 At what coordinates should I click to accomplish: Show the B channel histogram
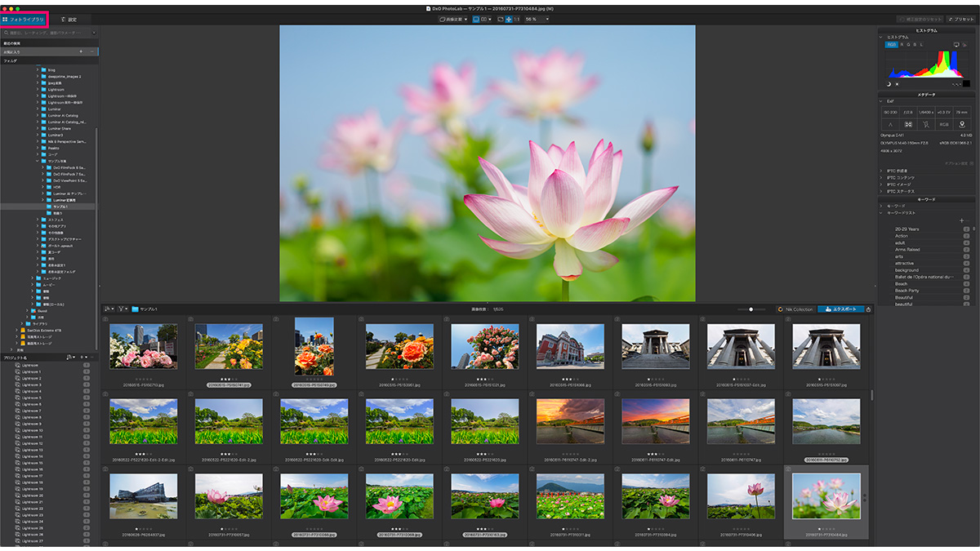[x=915, y=45]
